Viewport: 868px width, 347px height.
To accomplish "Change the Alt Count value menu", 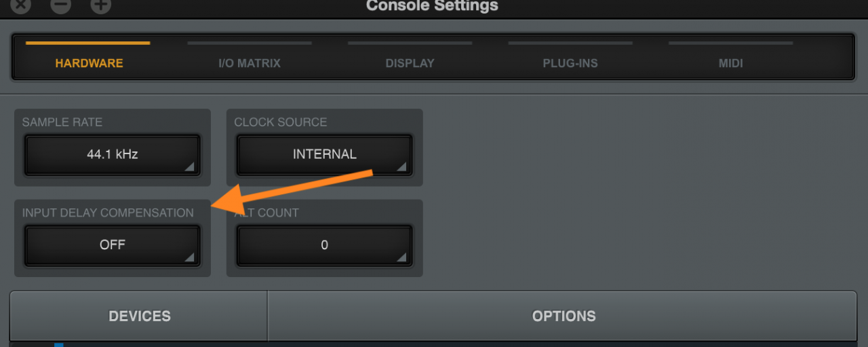I will coord(324,244).
